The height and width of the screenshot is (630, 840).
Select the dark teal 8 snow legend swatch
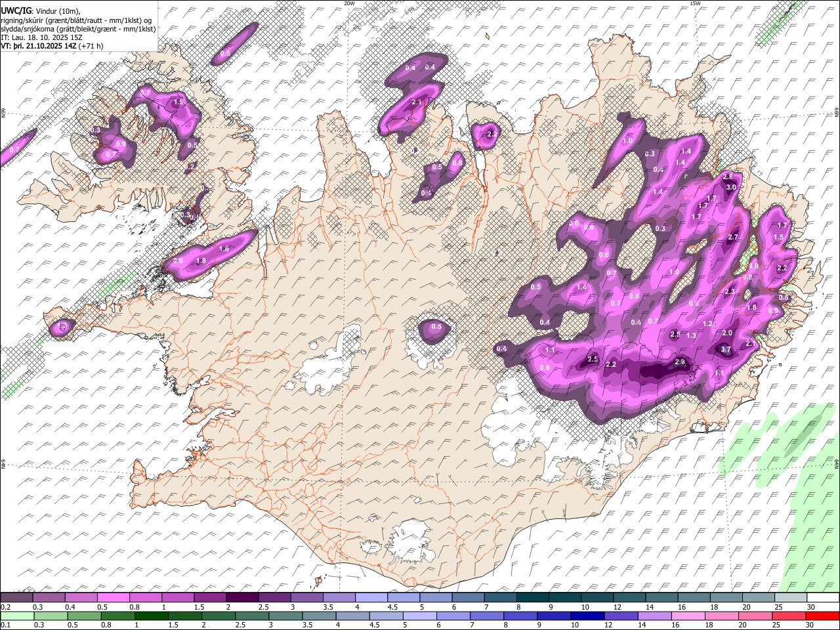pos(532,597)
